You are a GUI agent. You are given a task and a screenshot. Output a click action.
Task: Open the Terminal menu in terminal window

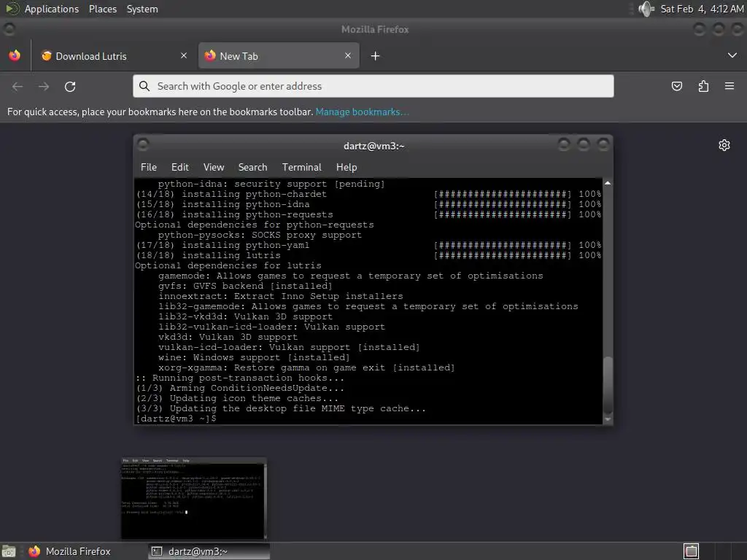point(301,167)
